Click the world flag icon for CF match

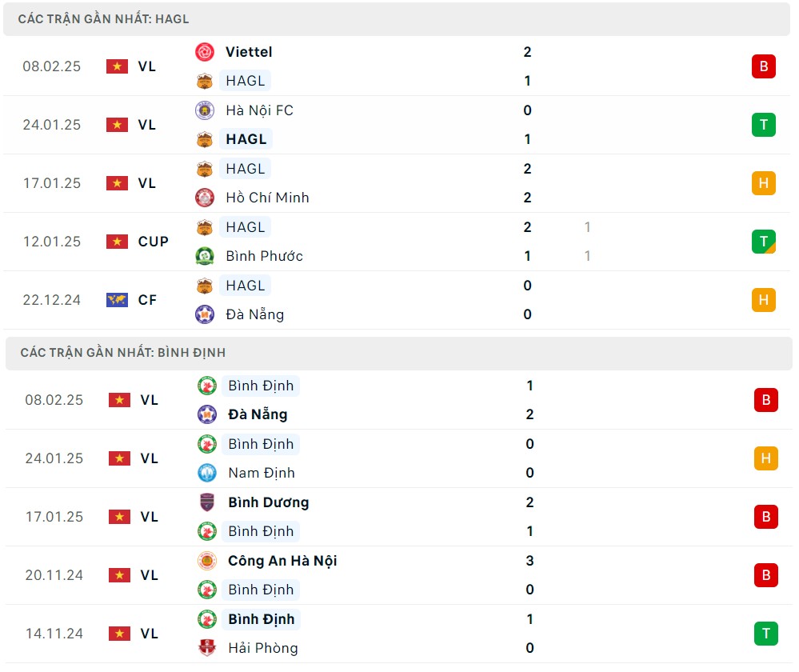coord(117,300)
